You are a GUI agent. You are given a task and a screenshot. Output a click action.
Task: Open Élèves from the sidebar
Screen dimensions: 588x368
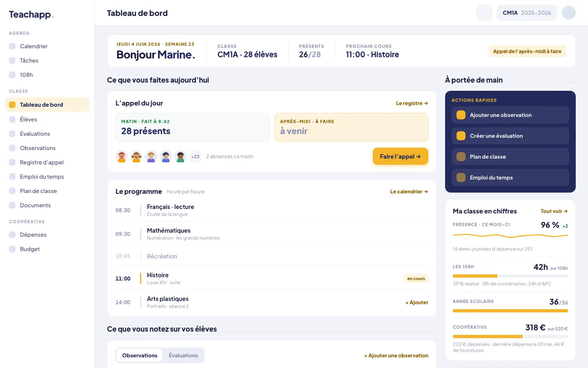coord(47,119)
